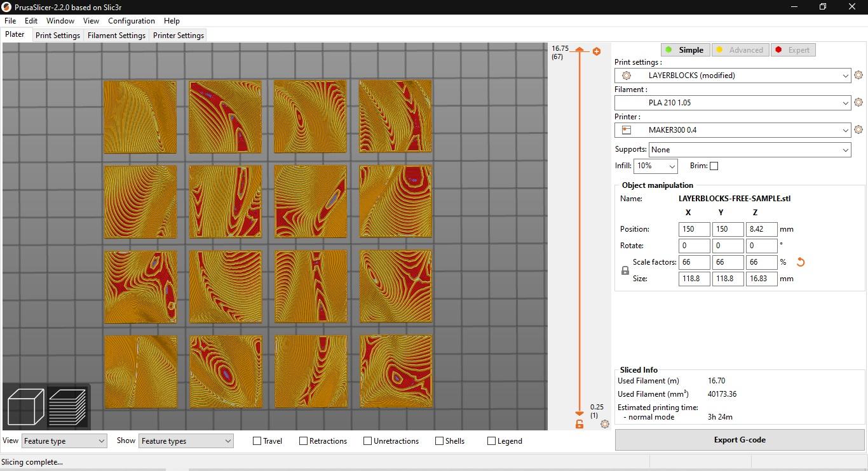
Task: Open the Show dropdown listing Feature types
Action: (186, 441)
